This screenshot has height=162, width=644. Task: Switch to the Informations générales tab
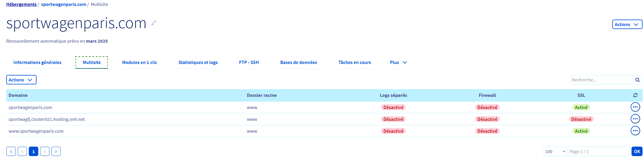point(37,62)
